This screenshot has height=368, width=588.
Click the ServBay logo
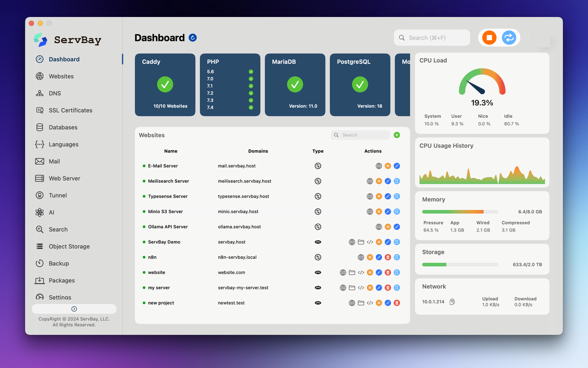pyautogui.click(x=67, y=40)
